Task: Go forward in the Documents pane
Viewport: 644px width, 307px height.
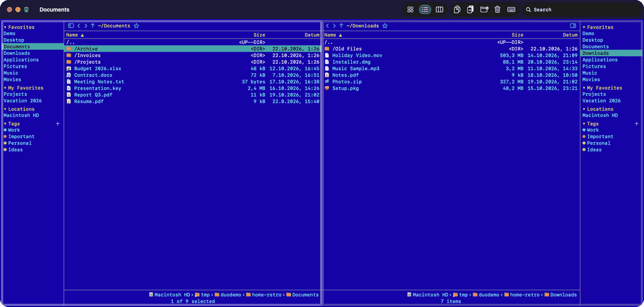Action: [85, 26]
